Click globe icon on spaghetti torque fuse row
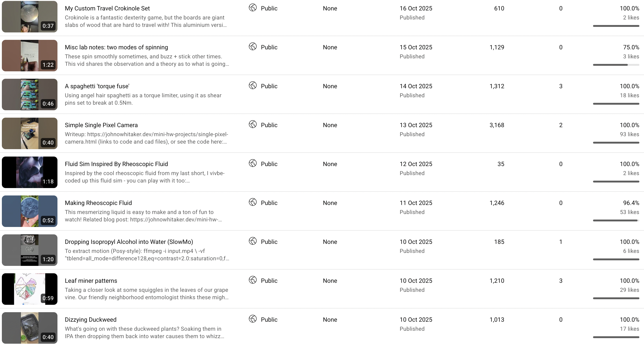 point(253,85)
